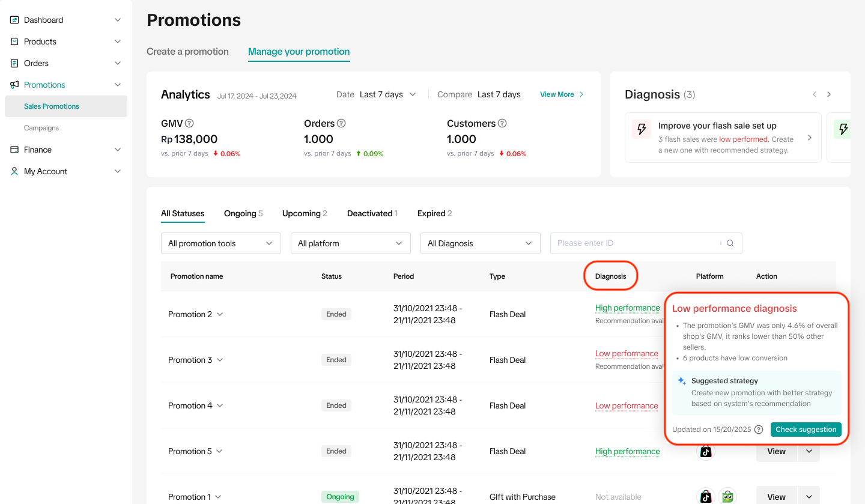Click the Customers info question mark icon

click(x=502, y=124)
